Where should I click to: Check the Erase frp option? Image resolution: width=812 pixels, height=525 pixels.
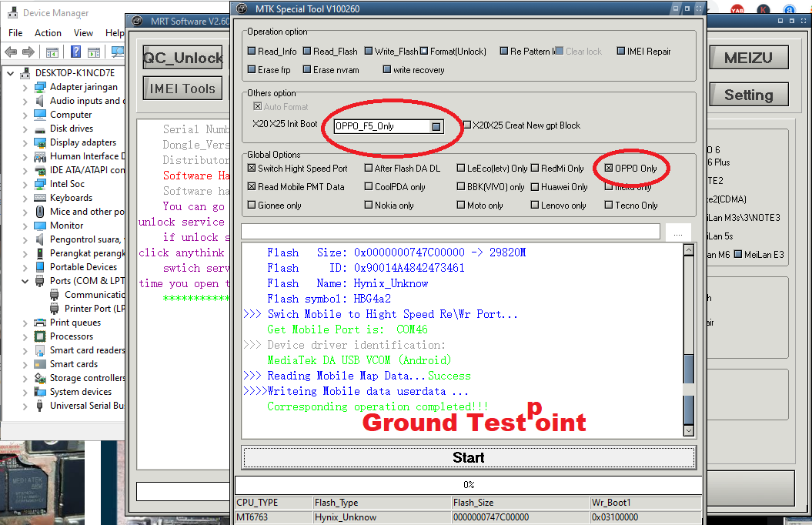[252, 69]
